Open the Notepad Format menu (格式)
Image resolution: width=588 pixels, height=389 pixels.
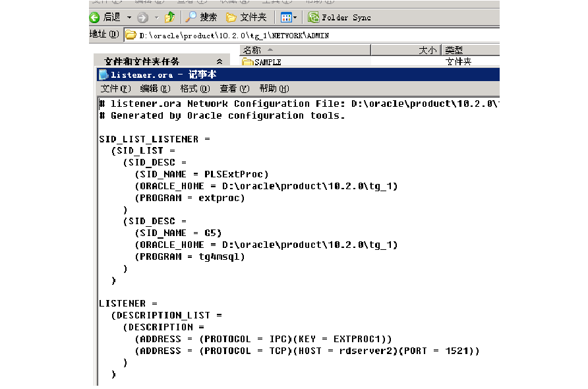[195, 88]
